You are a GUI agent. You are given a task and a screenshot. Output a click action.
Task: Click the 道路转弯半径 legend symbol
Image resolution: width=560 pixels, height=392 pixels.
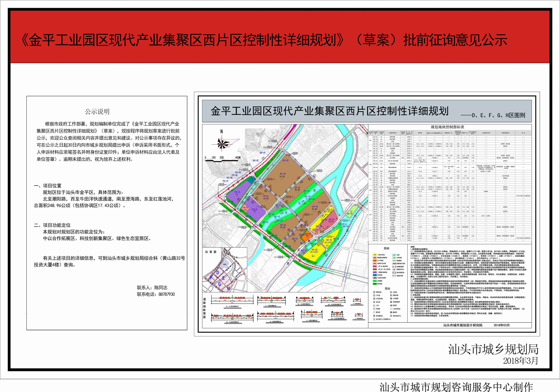(394, 270)
